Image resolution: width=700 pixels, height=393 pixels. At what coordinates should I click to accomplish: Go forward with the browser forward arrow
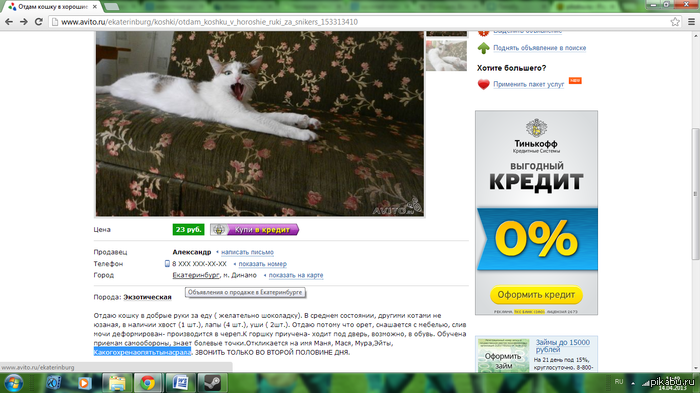click(x=24, y=21)
